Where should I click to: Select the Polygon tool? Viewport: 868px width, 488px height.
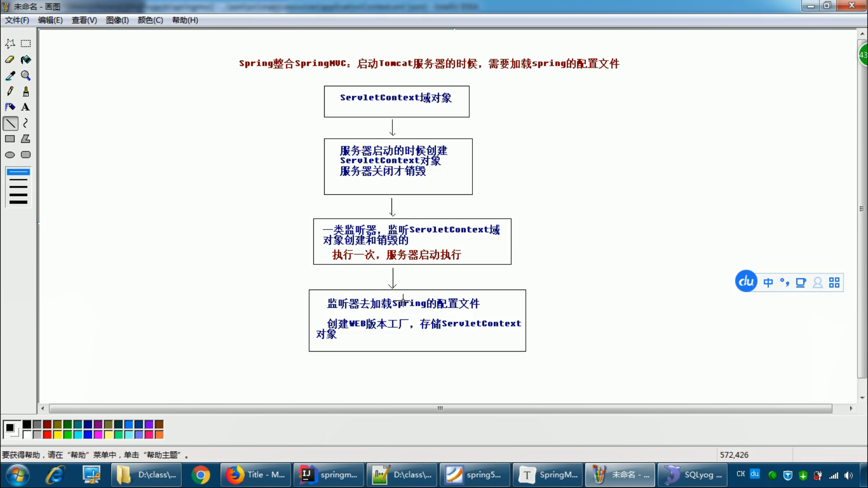click(26, 139)
